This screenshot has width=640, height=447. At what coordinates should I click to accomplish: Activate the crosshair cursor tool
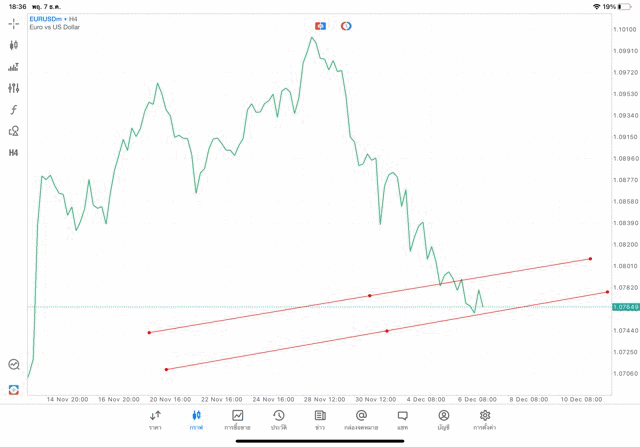14,23
